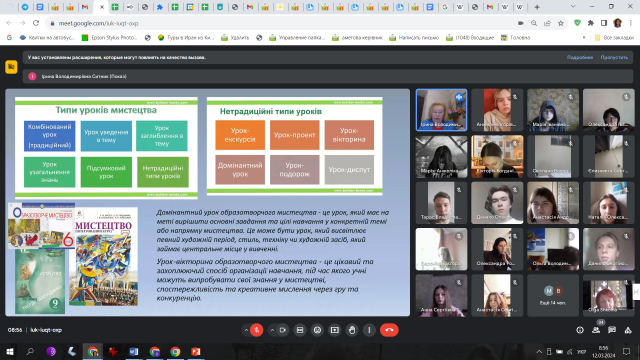Open the tab search chevron in Chrome
The width and height of the screenshot is (640, 360).
point(573,7)
